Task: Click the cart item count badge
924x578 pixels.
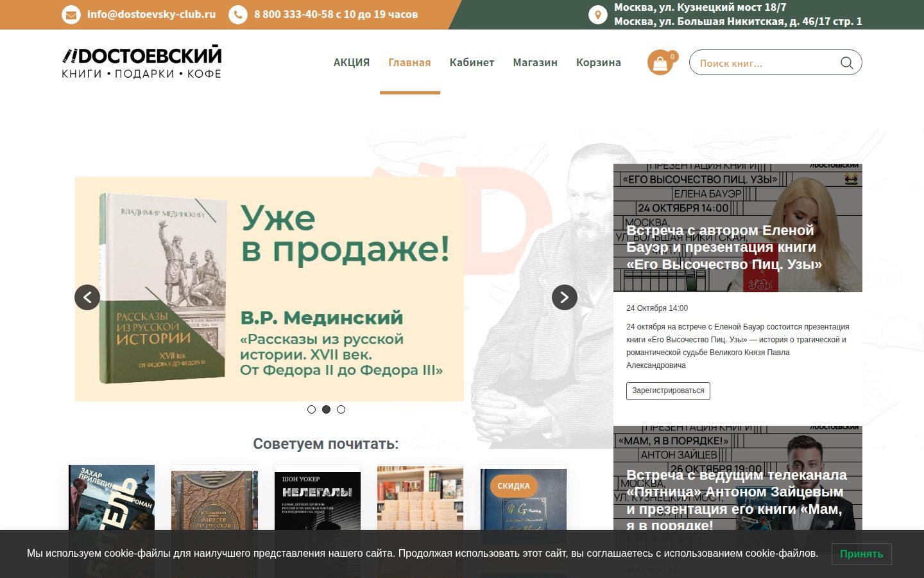Action: (x=672, y=57)
